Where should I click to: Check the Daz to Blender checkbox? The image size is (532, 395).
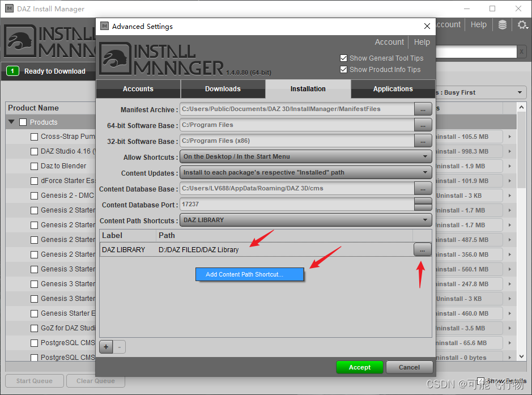tap(34, 166)
